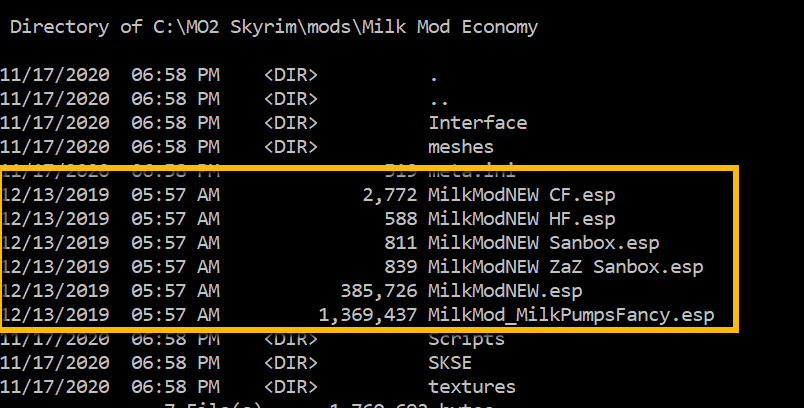
Task: Click the meshes directory name
Action: [460, 147]
